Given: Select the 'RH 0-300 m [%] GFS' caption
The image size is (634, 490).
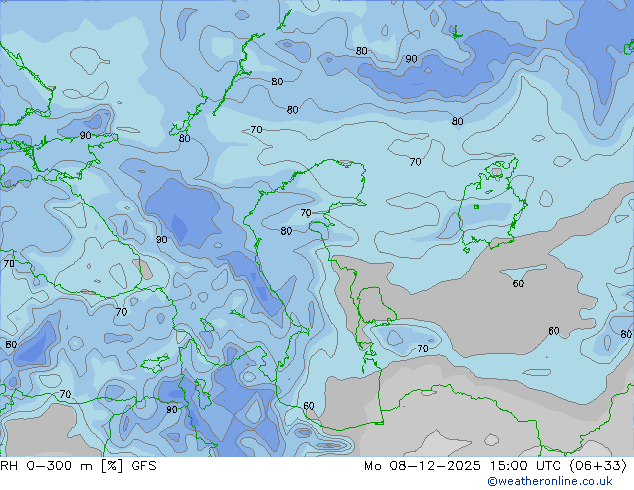Looking at the screenshot, I should (x=78, y=466).
